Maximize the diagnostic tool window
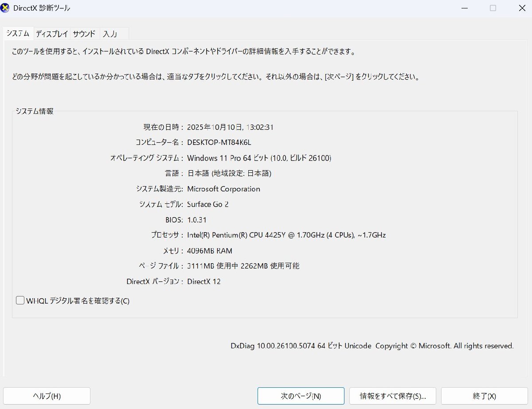Screen dimensions: 532x409 [492, 8]
